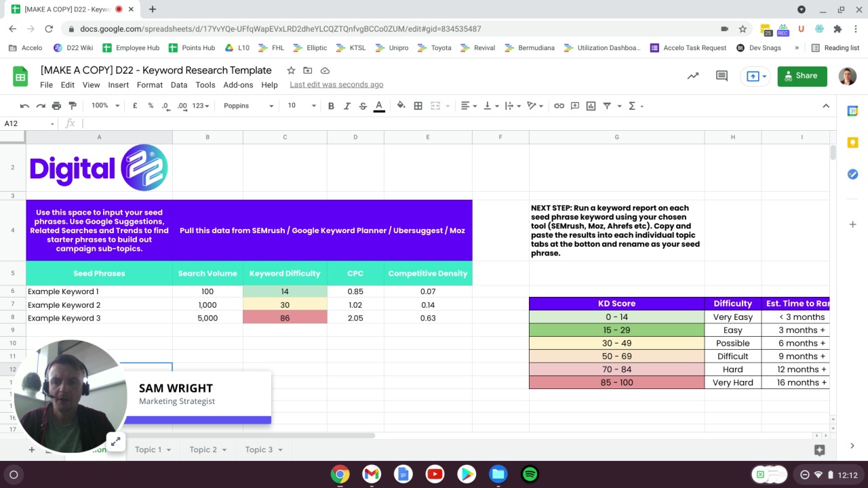This screenshot has width=868, height=488.
Task: Open the Poppins font dropdown
Action: [248, 106]
